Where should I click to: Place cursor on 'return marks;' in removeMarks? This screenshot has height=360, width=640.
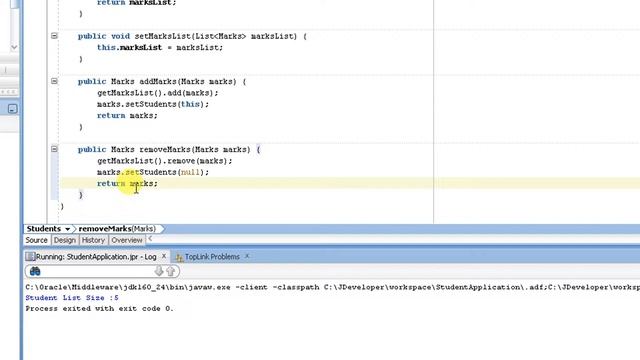point(127,184)
